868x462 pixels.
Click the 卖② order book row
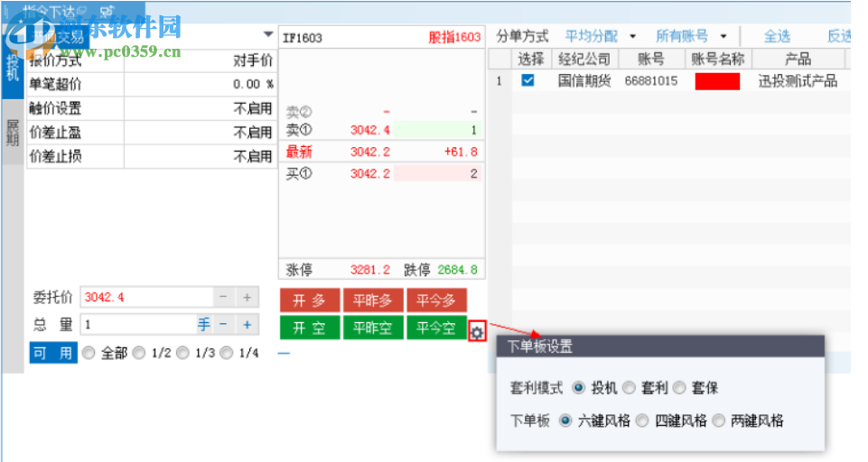point(382,112)
